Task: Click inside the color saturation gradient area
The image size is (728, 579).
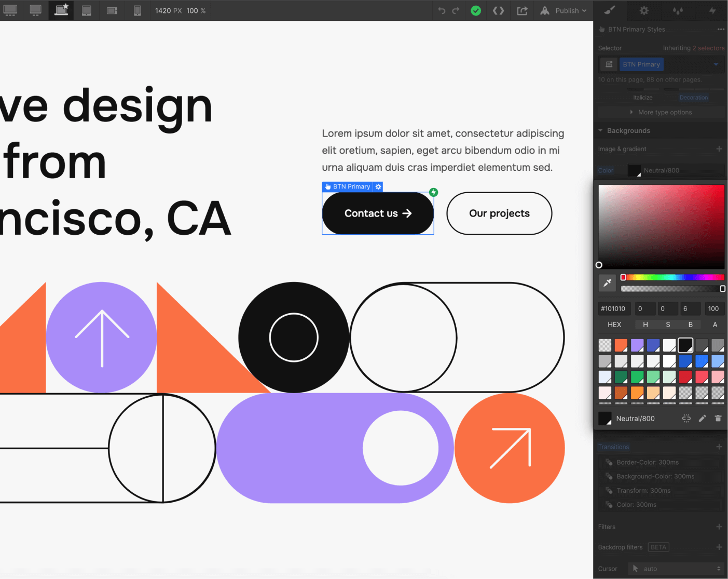Action: 661,226
